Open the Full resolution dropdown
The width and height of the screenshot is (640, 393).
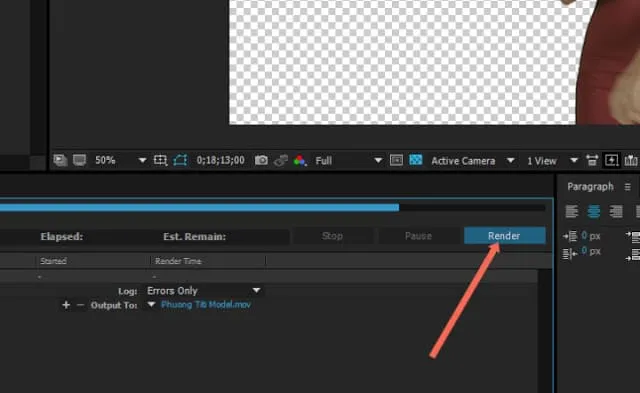pyautogui.click(x=349, y=160)
